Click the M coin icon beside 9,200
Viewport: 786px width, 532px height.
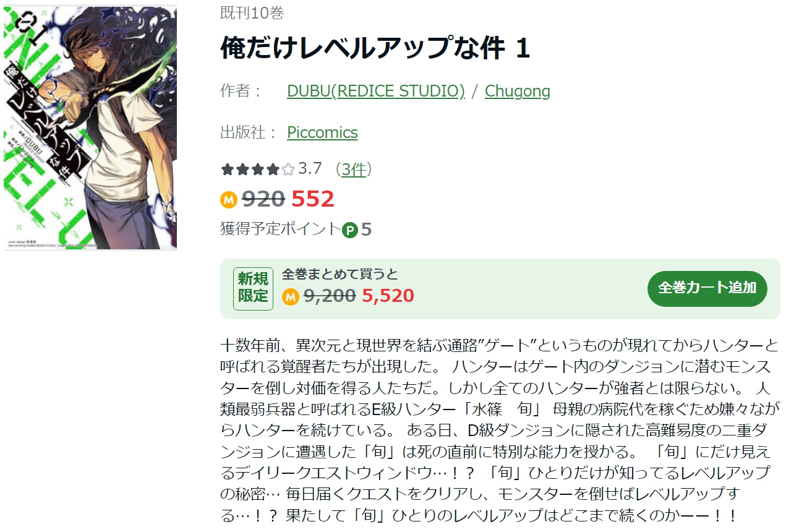coord(290,297)
